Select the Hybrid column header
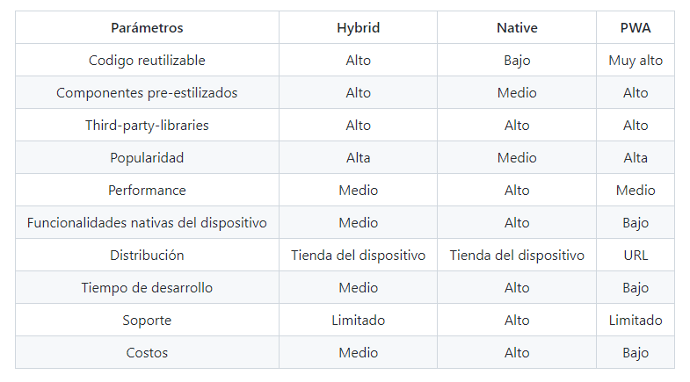This screenshot has width=690, height=382. [x=358, y=28]
